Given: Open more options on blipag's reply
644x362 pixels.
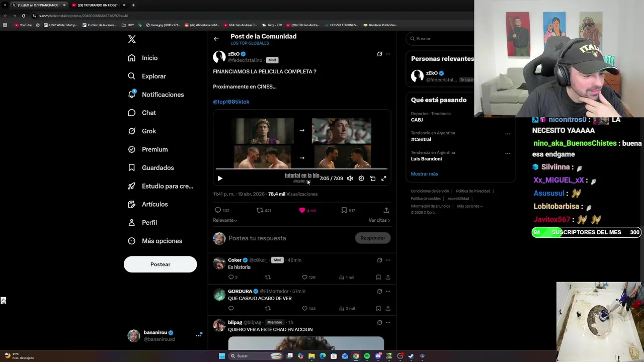Looking at the screenshot, I should pyautogui.click(x=388, y=322).
